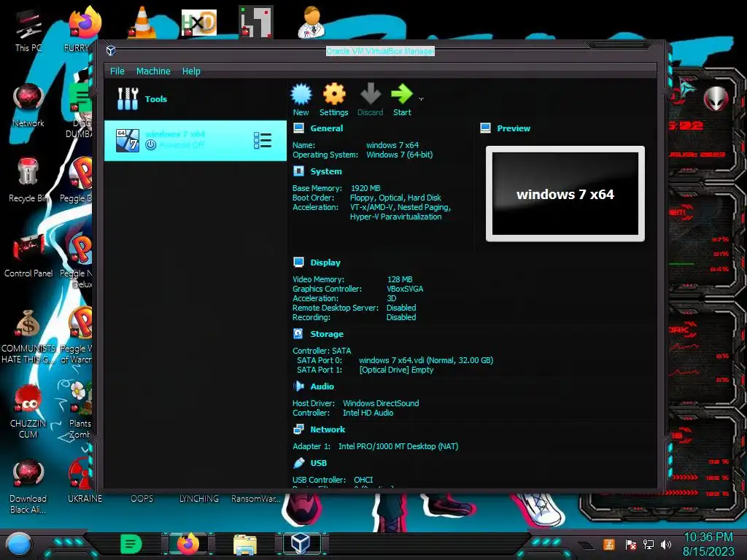Click the USB plug icon
This screenshot has height=560, width=747.
point(298,463)
